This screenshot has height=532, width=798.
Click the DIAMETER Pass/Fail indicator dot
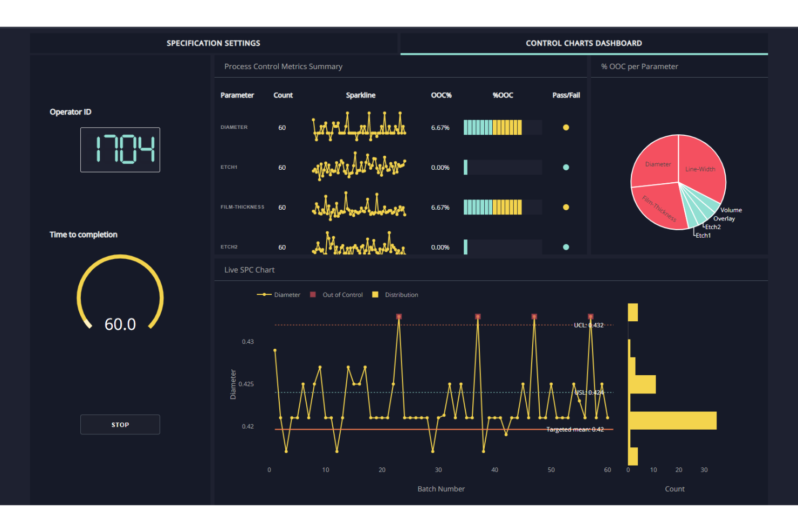click(566, 127)
